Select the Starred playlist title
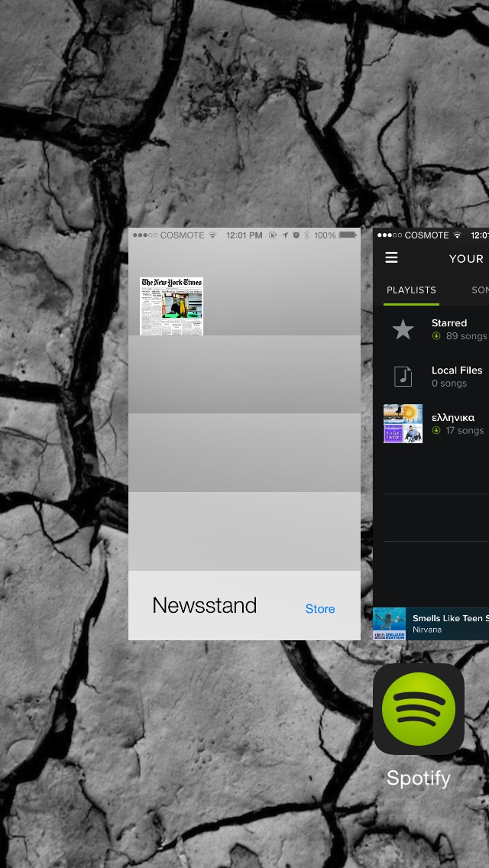Viewport: 489px width, 868px height. coord(449,322)
